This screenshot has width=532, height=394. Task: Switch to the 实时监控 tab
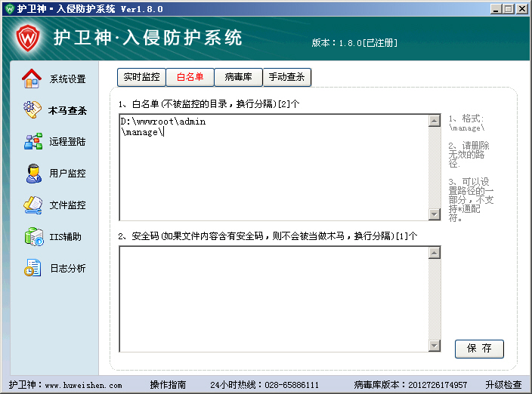[x=141, y=77]
